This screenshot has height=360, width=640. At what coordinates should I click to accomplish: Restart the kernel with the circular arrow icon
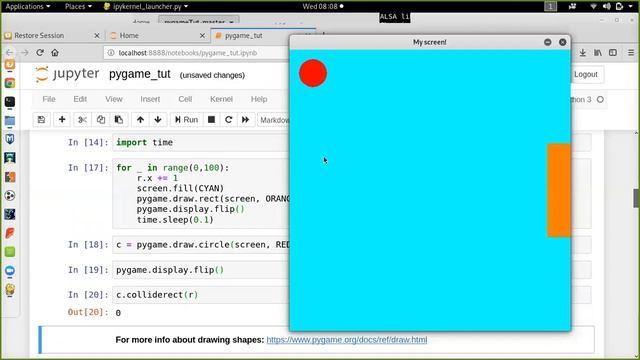229,120
